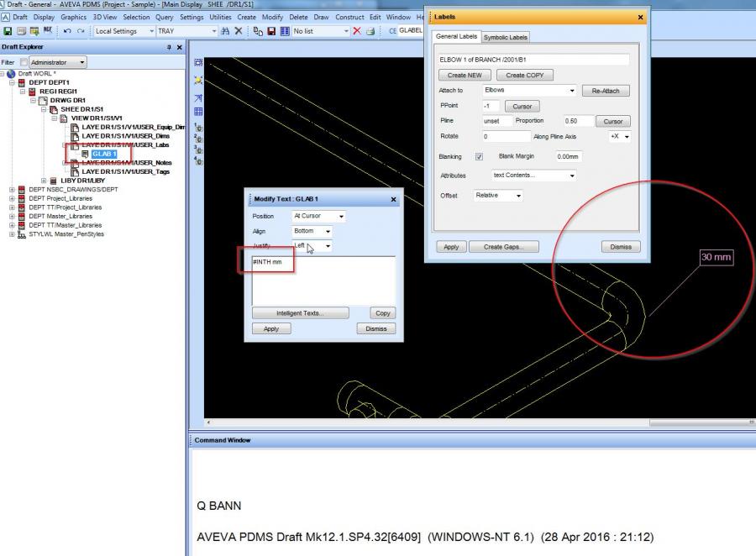
Task: Open the Utilities menu
Action: click(220, 18)
